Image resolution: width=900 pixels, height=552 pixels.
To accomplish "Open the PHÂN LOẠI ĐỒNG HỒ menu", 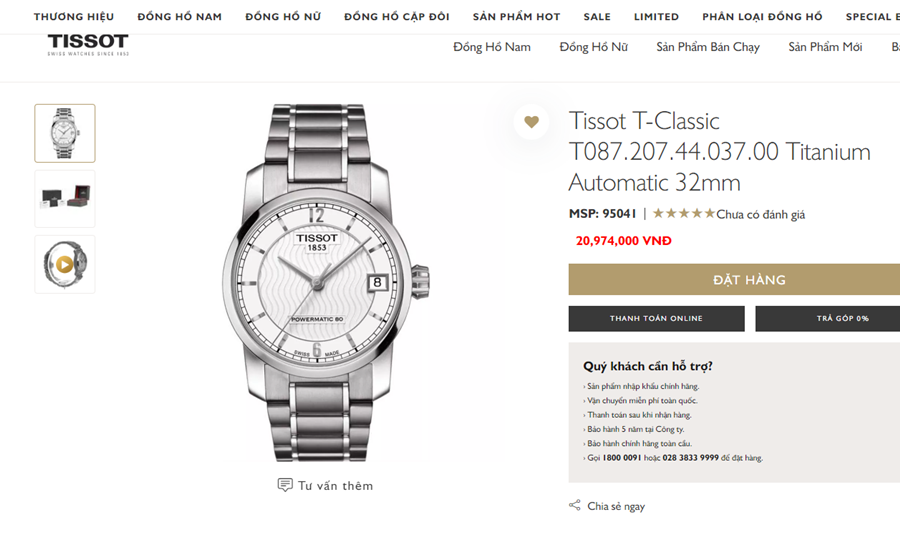I will click(x=762, y=17).
